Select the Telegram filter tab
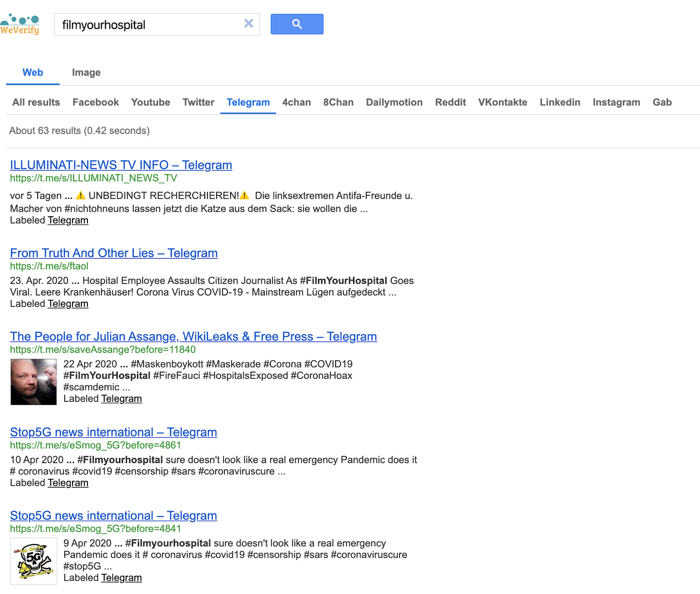This screenshot has height=594, width=700. 248,102
